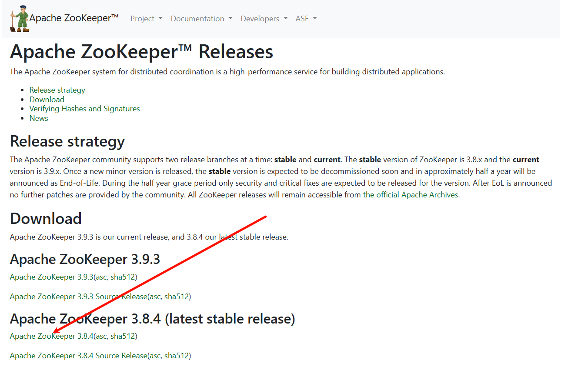
Task: Open sha512 hash for ZooKeeper 3.9.3 binary
Action: tap(123, 277)
